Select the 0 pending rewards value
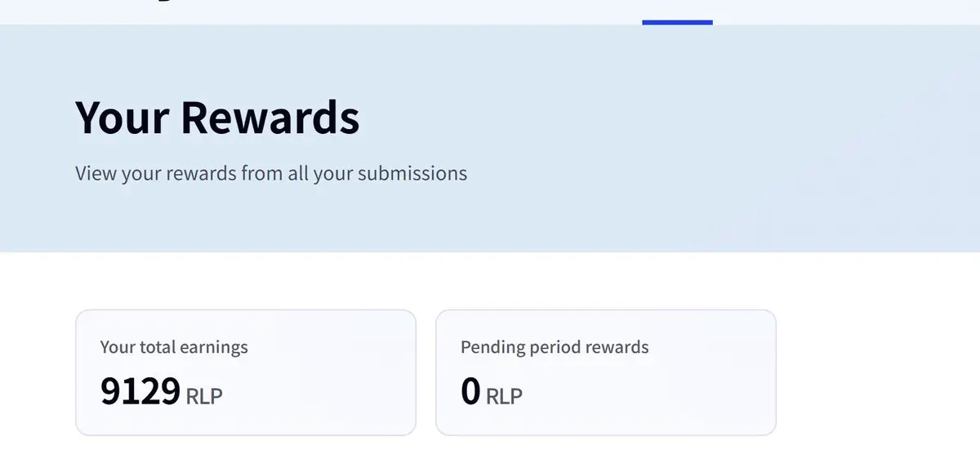This screenshot has height=468, width=980. point(470,391)
